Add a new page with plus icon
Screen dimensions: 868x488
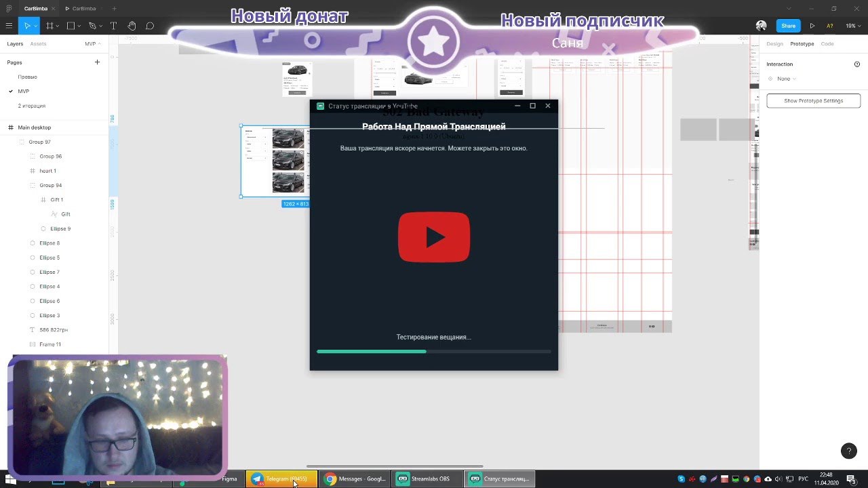[97, 62]
